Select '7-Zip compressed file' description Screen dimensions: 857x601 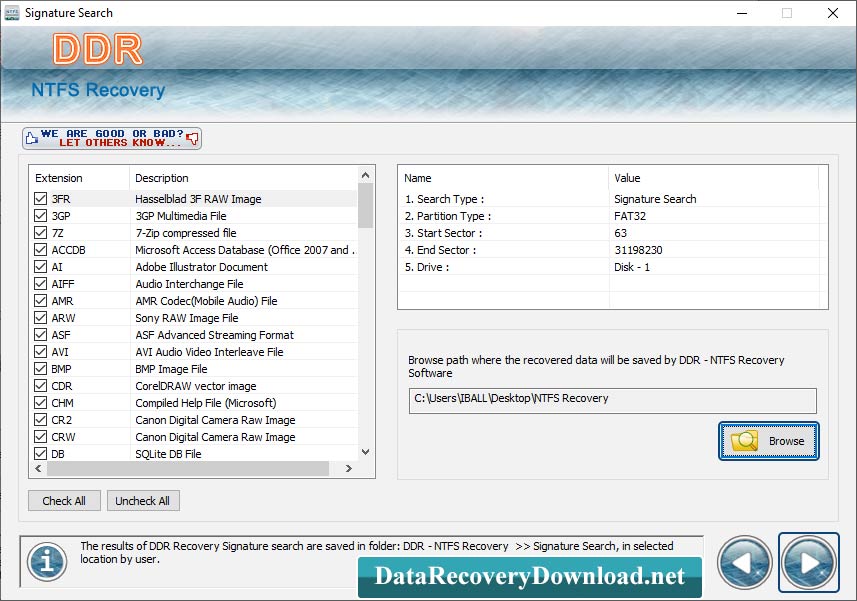click(x=186, y=233)
